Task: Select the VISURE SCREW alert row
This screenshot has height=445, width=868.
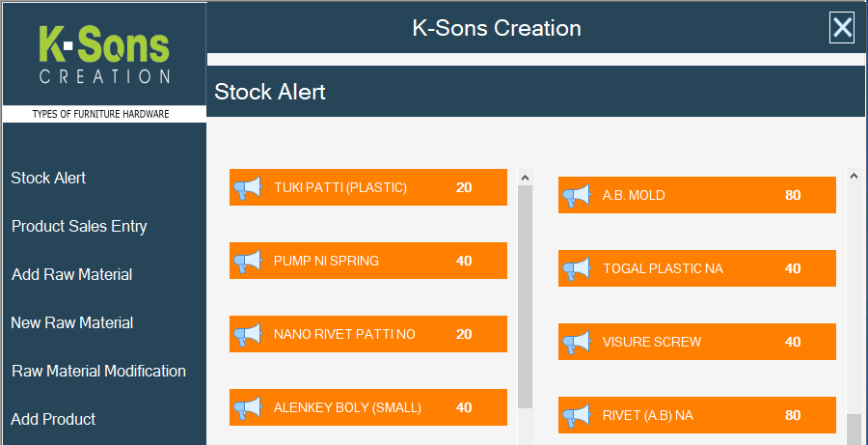Action: [x=697, y=342]
